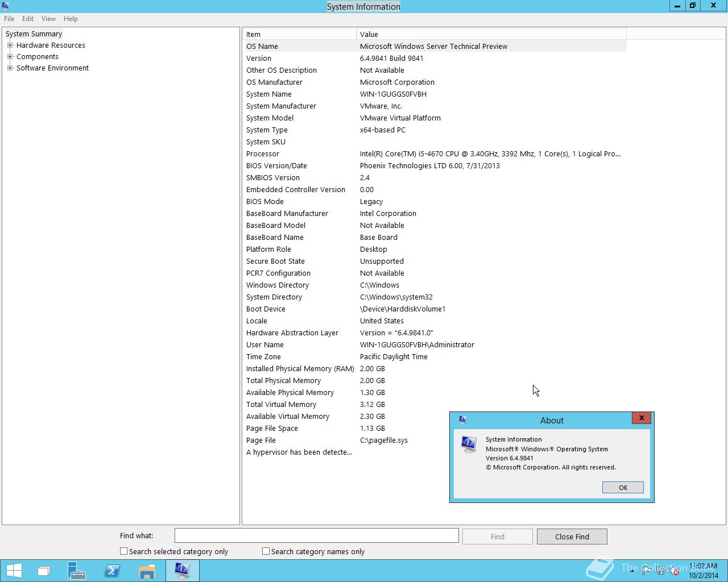Enable Search selected category only
Image resolution: width=728 pixels, height=582 pixels.
pyautogui.click(x=123, y=551)
